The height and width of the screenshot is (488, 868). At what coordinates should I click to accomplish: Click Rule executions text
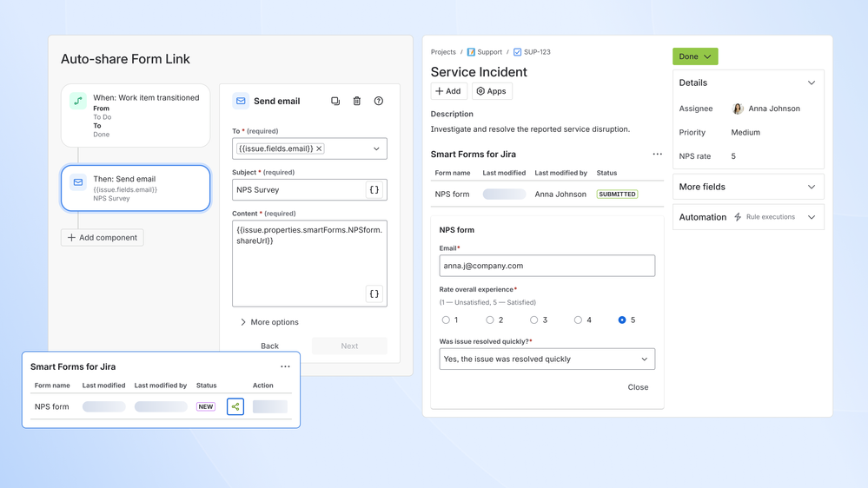[770, 217]
